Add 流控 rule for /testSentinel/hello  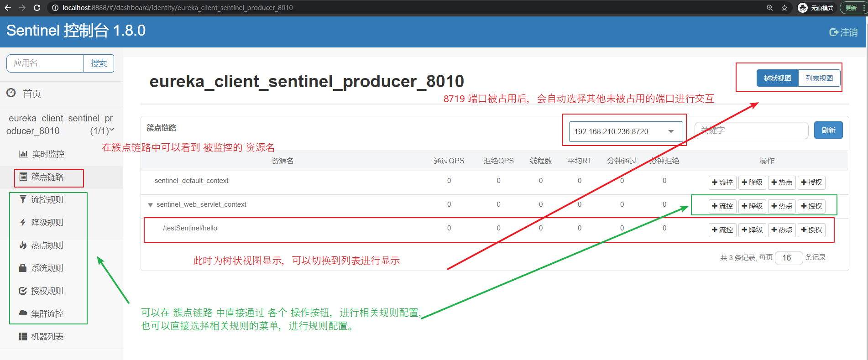coord(722,230)
